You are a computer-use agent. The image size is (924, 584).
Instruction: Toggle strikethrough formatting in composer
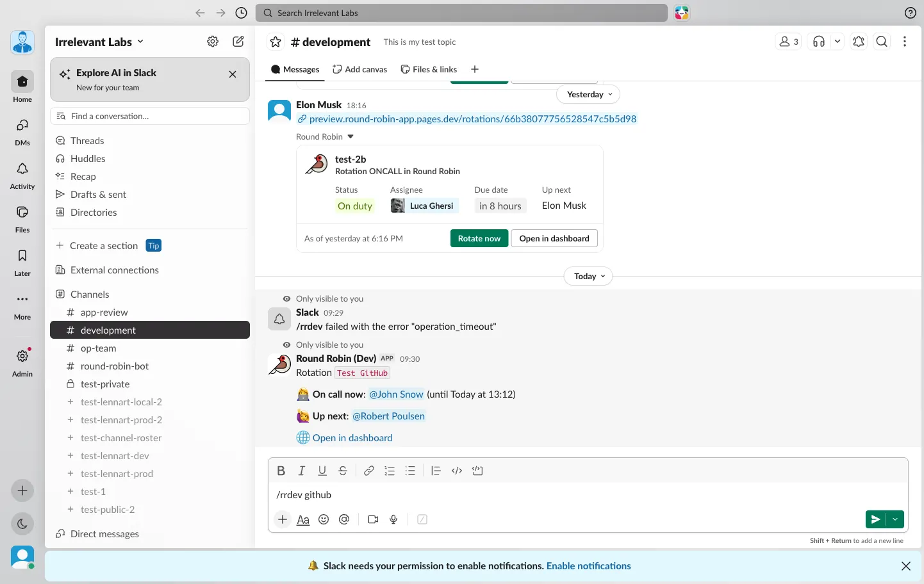pos(343,471)
